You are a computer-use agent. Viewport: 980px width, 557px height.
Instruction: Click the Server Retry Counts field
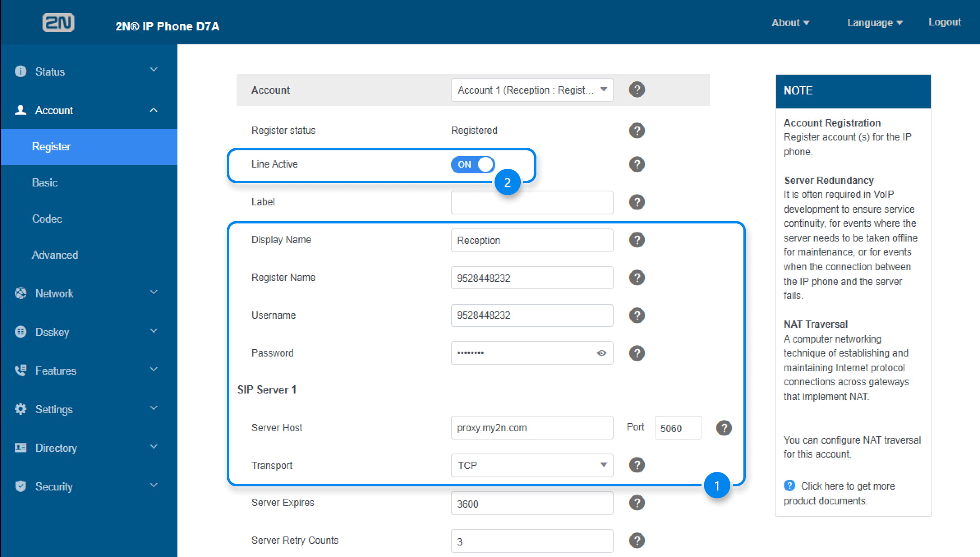(x=532, y=541)
